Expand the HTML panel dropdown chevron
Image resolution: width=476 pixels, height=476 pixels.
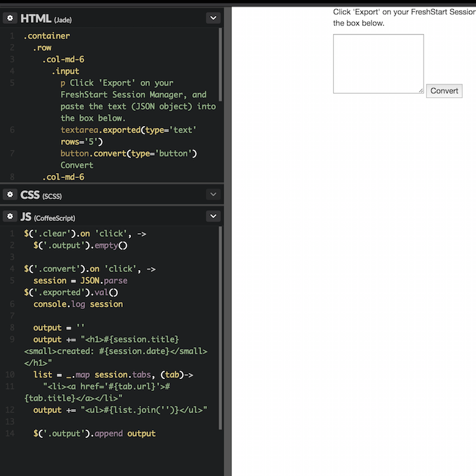point(213,18)
